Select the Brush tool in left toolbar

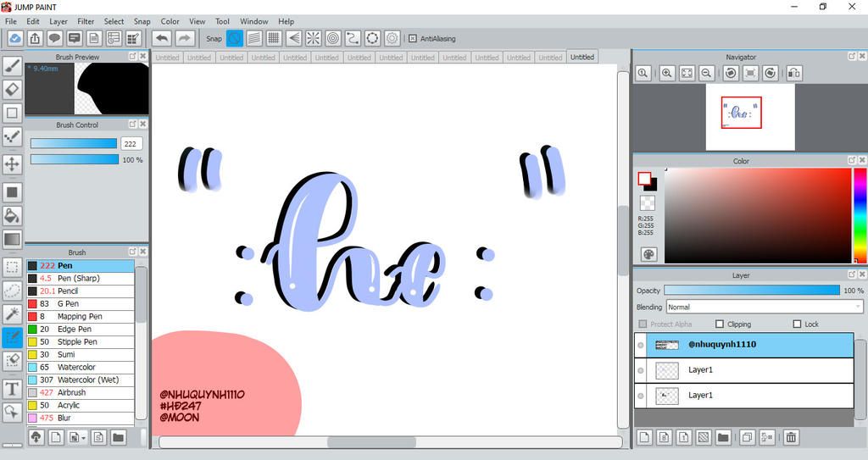pyautogui.click(x=12, y=66)
